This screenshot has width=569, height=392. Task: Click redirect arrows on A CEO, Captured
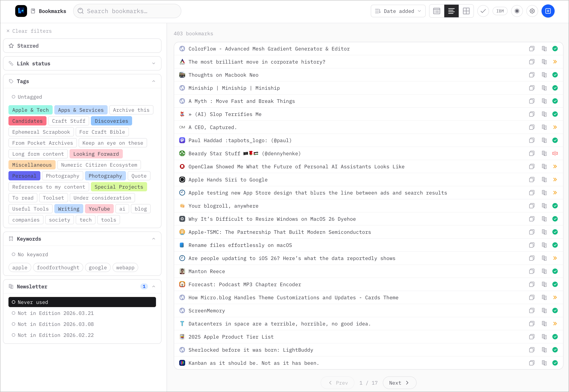pos(555,127)
